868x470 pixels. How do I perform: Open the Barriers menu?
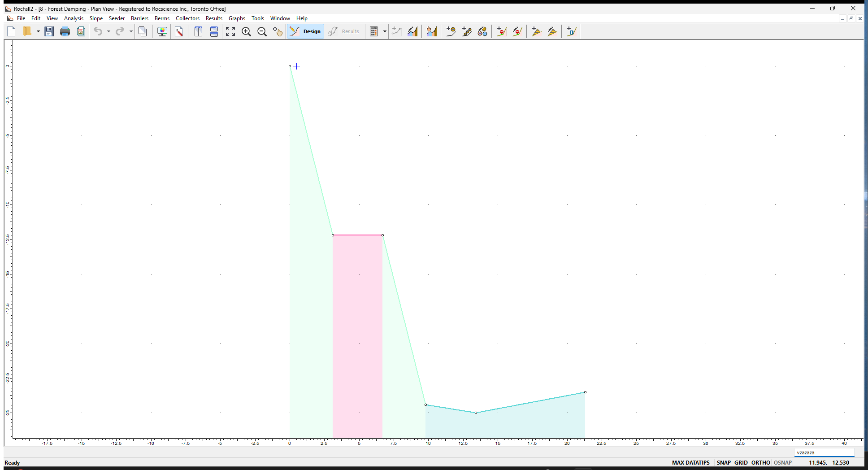click(x=139, y=18)
